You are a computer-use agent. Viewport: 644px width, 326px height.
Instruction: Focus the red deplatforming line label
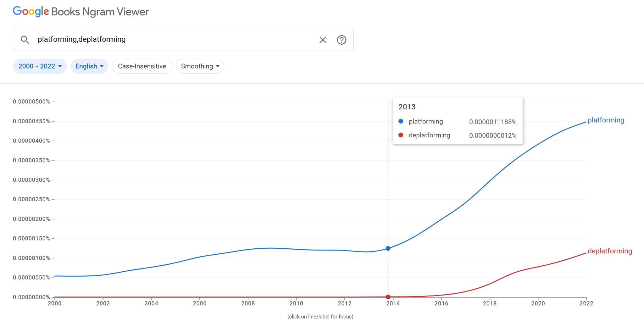[x=610, y=251]
